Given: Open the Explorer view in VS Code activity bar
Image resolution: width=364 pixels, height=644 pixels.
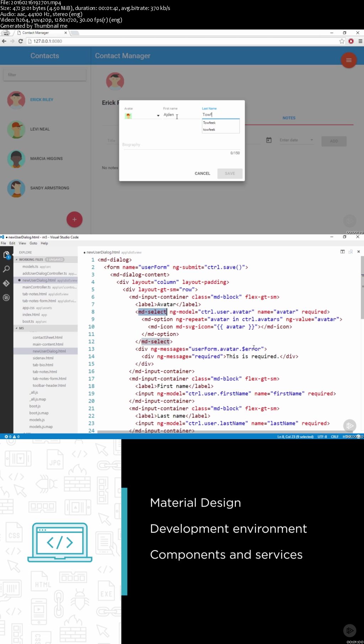Looking at the screenshot, I should 6,255.
